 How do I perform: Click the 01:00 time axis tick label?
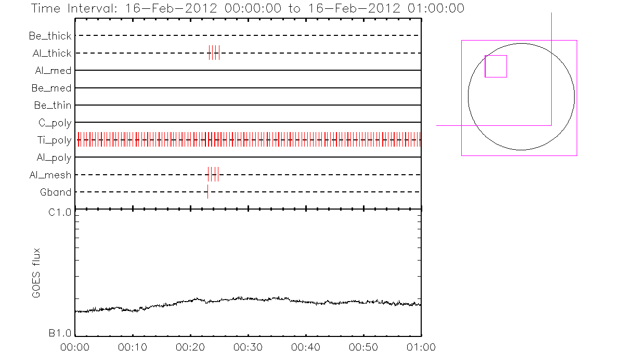420,347
